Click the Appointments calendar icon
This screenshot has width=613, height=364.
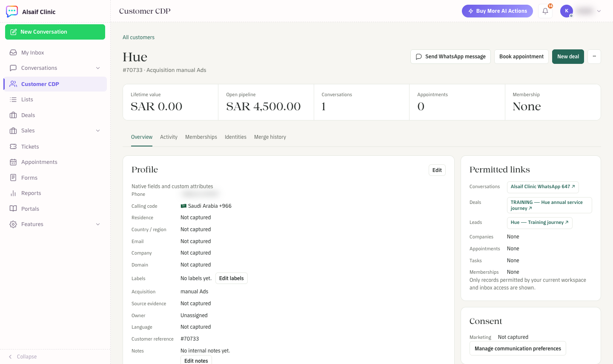tap(13, 162)
